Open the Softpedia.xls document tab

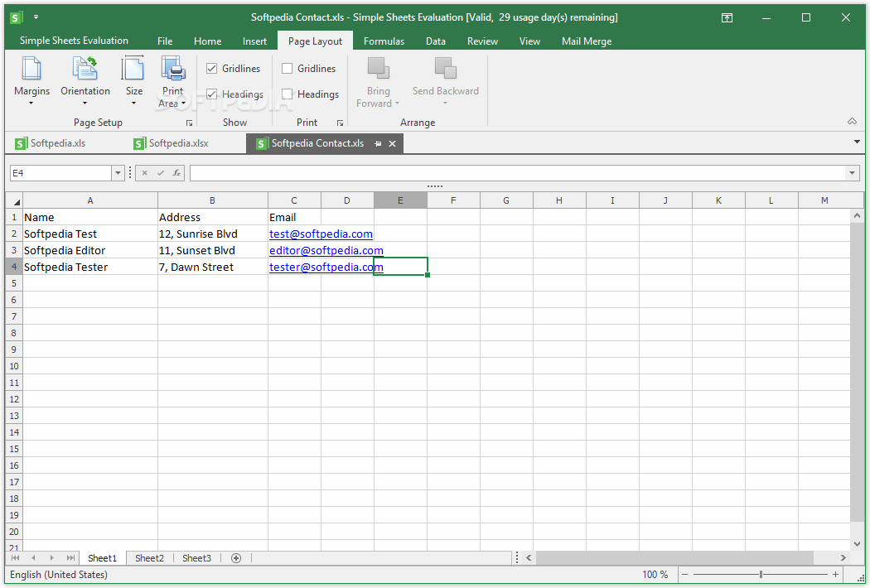click(51, 143)
